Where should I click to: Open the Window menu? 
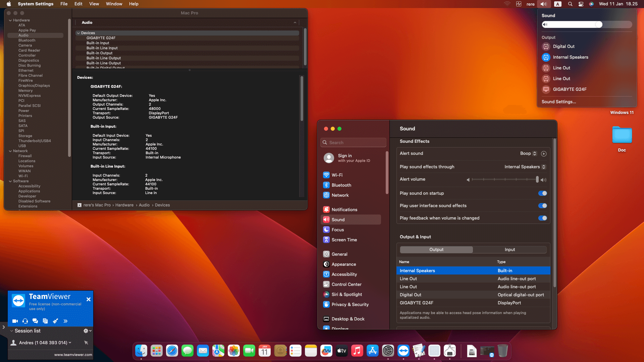pyautogui.click(x=114, y=4)
